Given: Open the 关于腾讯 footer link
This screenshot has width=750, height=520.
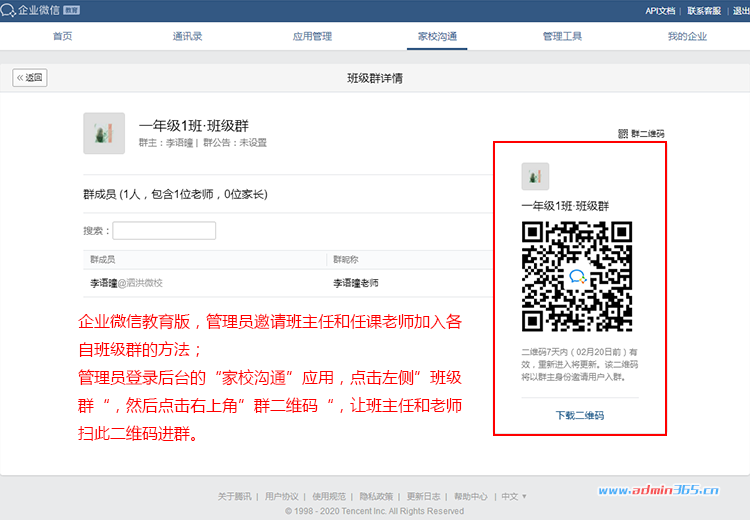Looking at the screenshot, I should pos(234,497).
